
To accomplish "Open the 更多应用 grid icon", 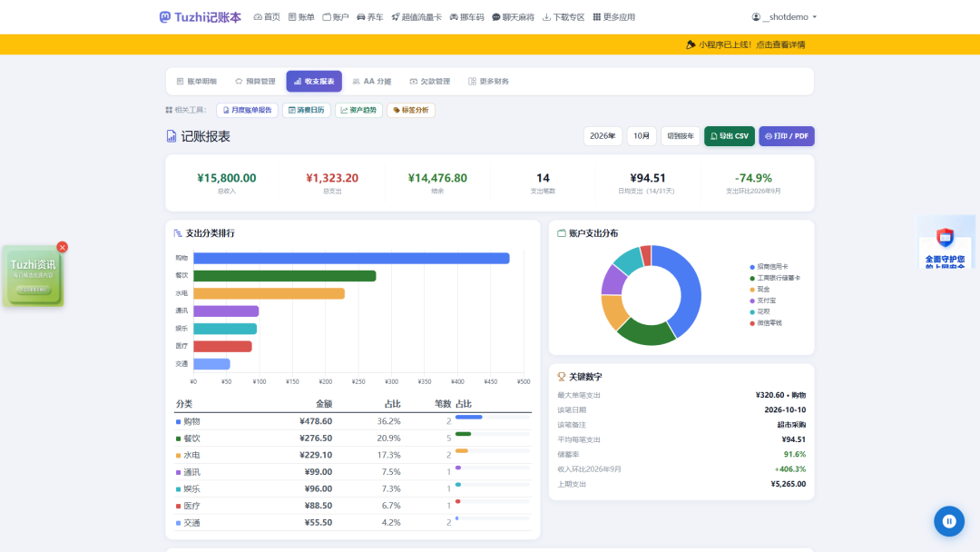I will click(x=596, y=17).
